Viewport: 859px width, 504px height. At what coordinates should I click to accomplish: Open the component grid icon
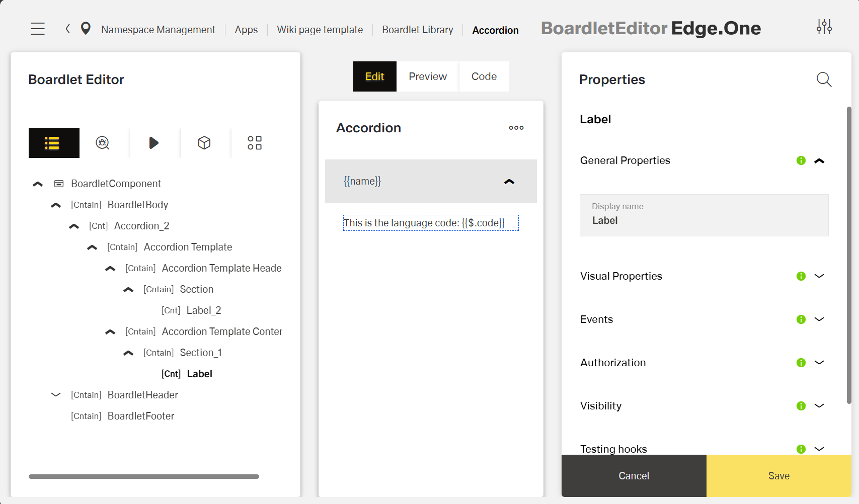click(255, 143)
